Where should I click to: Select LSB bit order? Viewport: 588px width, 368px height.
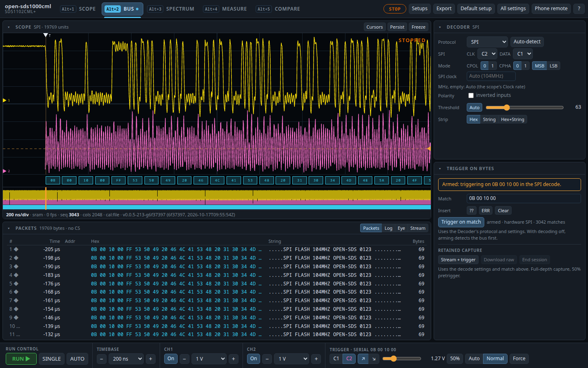(x=554, y=66)
